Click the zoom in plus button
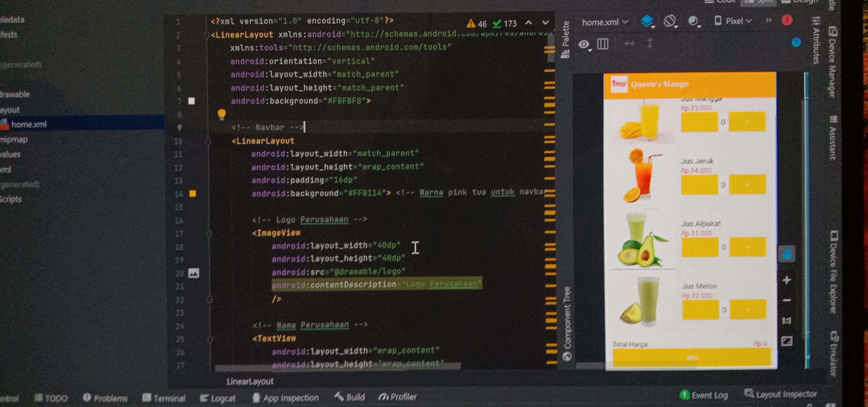This screenshot has height=407, width=868. (786, 280)
